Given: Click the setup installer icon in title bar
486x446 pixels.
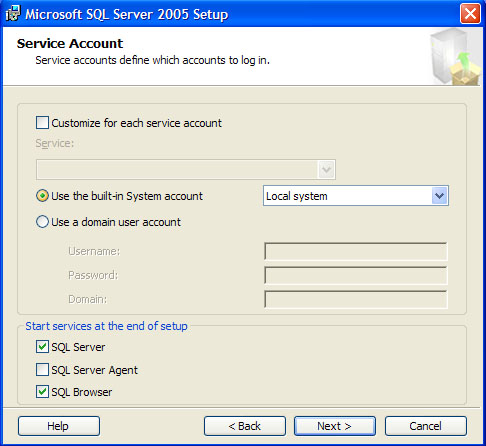Looking at the screenshot, I should pos(13,14).
